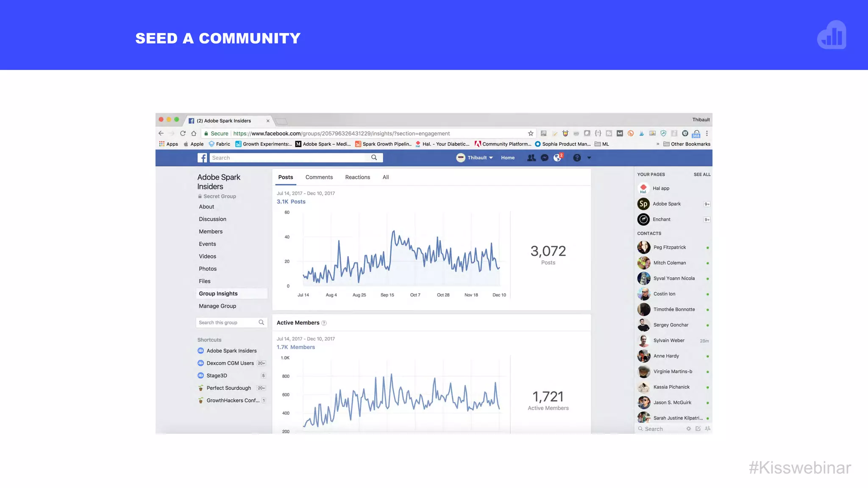Open Files in group menu
The image size is (868, 488).
(x=205, y=281)
